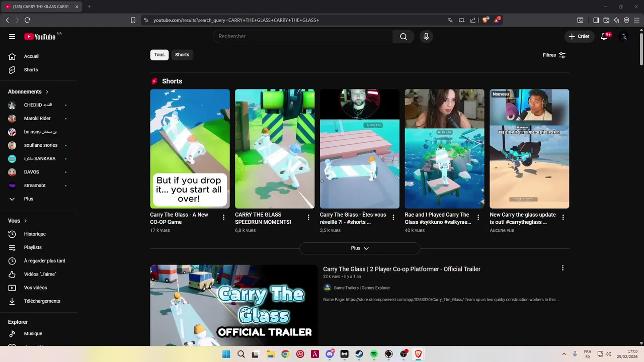Open Game Trailers | Games Explorer channel
This screenshot has height=362, width=644.
point(362,288)
